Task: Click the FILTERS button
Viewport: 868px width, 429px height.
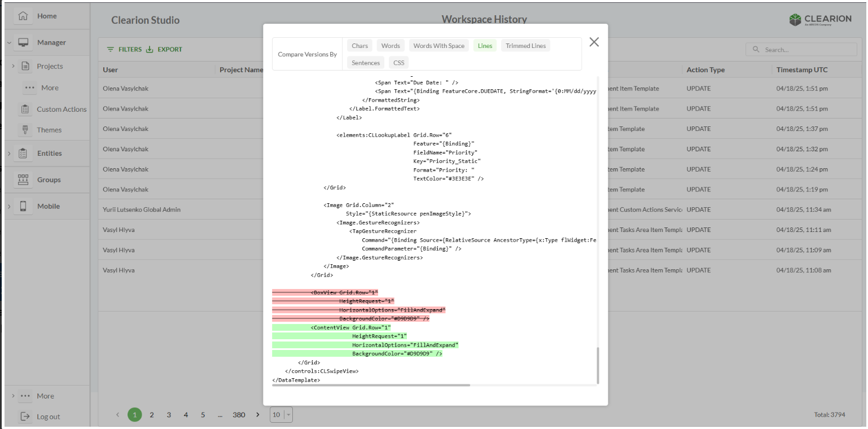Action: [125, 50]
